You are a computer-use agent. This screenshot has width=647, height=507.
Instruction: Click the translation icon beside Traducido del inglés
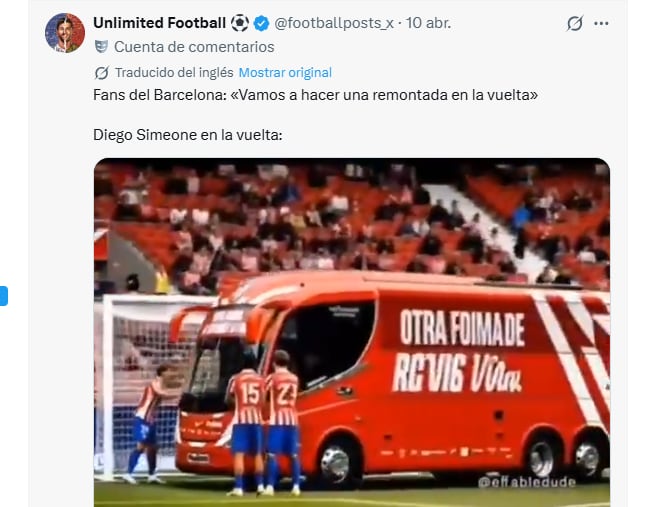tap(102, 73)
